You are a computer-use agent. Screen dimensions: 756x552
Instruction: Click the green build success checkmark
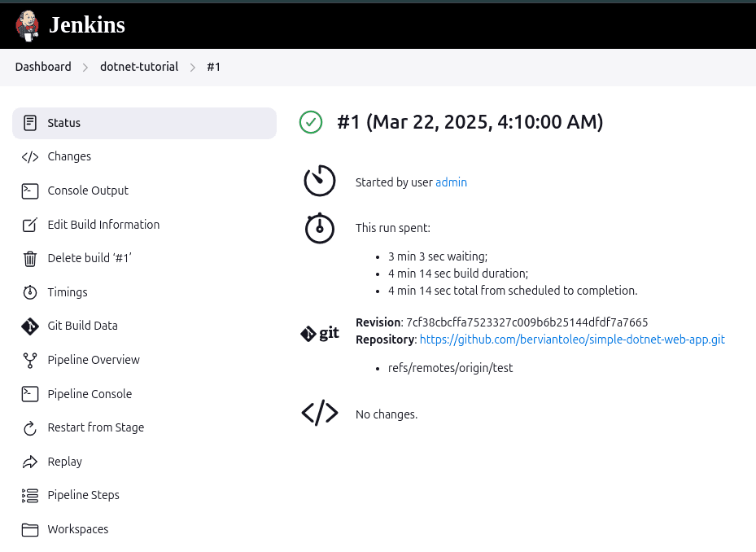(x=311, y=122)
